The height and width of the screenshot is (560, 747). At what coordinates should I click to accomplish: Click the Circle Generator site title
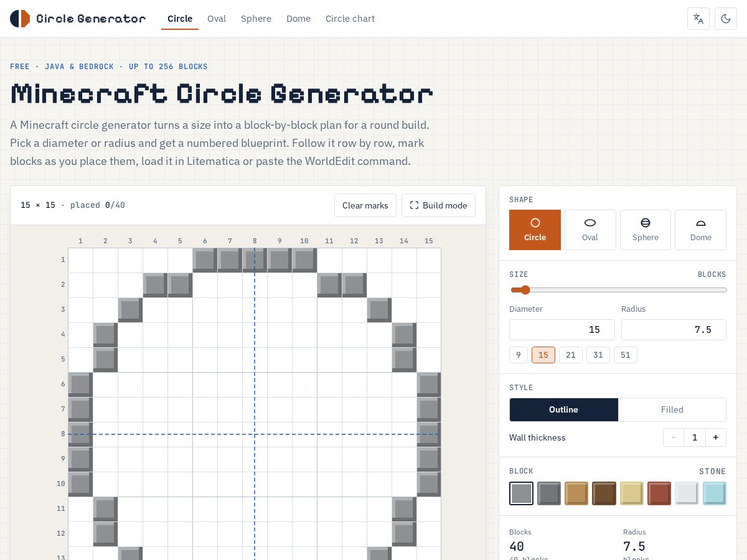click(x=91, y=19)
